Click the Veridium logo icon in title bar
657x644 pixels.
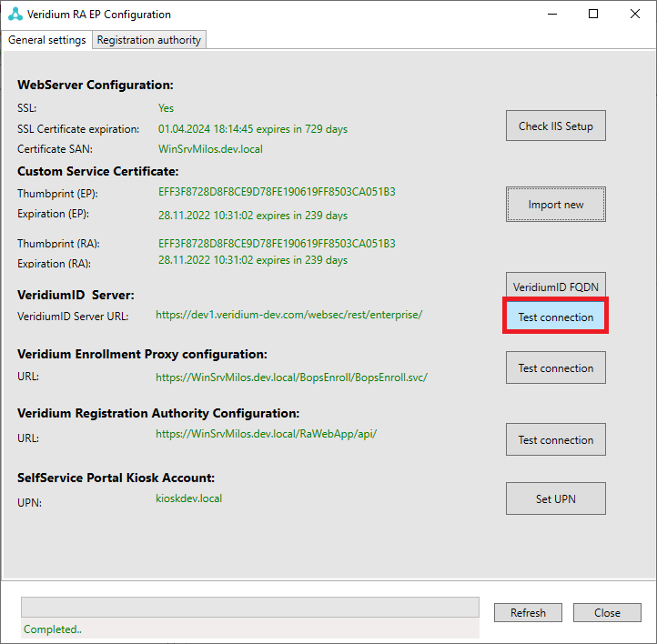(15, 15)
